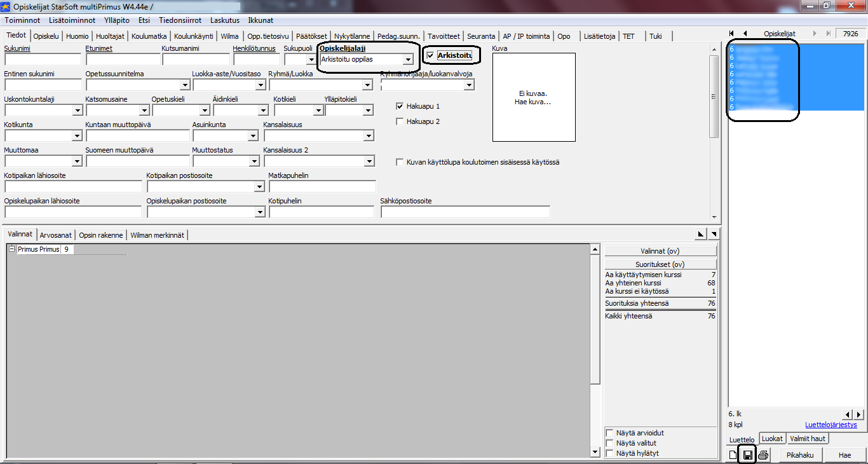Expand the Ryhmä/Luokka dropdown

(367, 85)
